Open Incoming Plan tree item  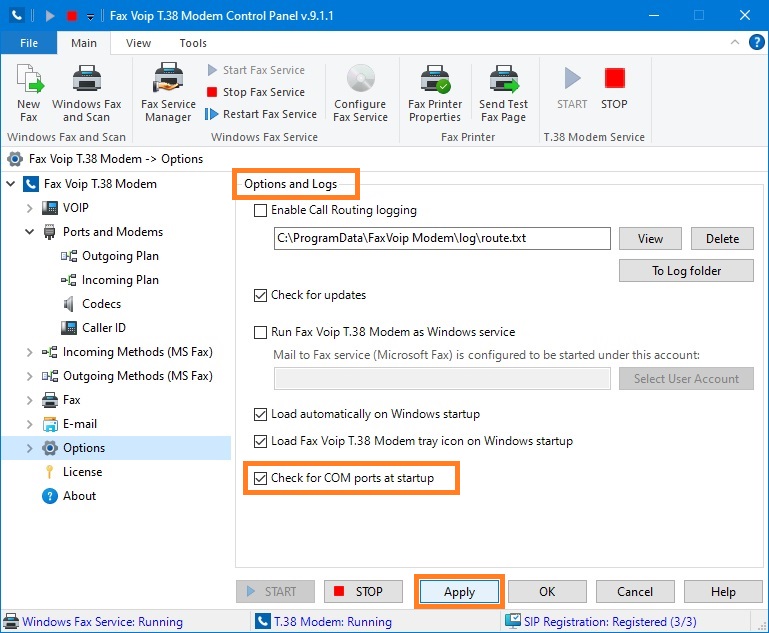[120, 280]
